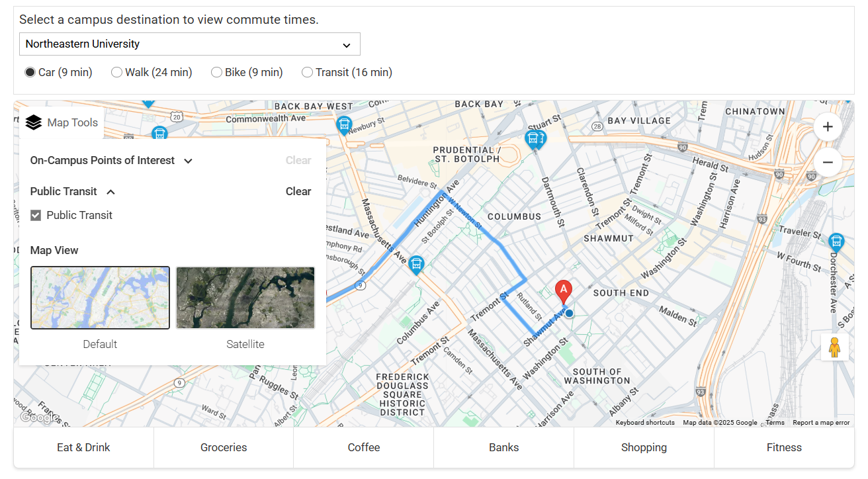Image resolution: width=868 pixels, height=479 pixels.
Task: Click 'FREDERICK DOUGLASS SQUARE HISTORIC DISTRICT' label
Action: click(x=402, y=394)
